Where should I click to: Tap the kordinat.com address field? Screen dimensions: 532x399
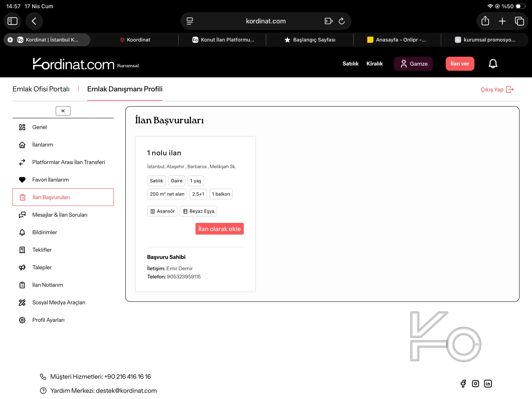266,21
